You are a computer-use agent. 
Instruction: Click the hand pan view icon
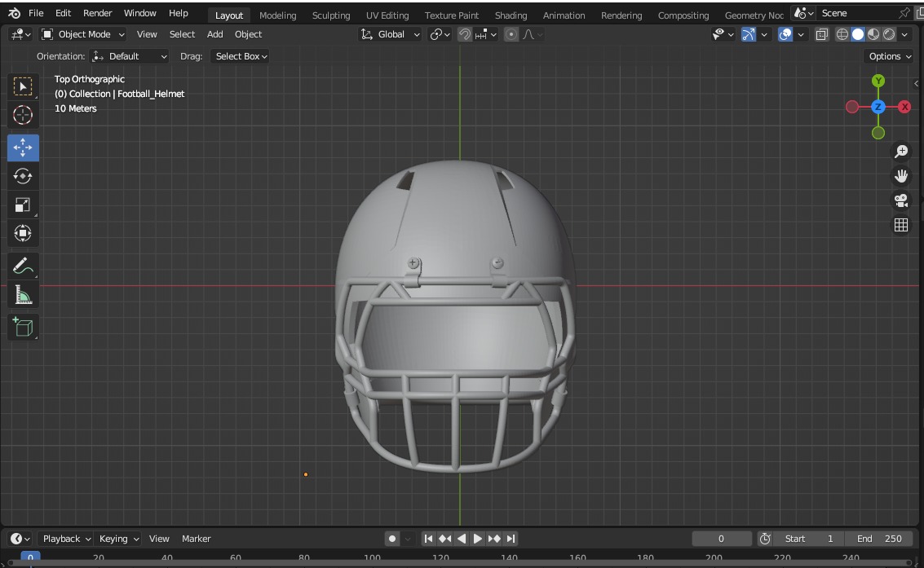pyautogui.click(x=901, y=175)
